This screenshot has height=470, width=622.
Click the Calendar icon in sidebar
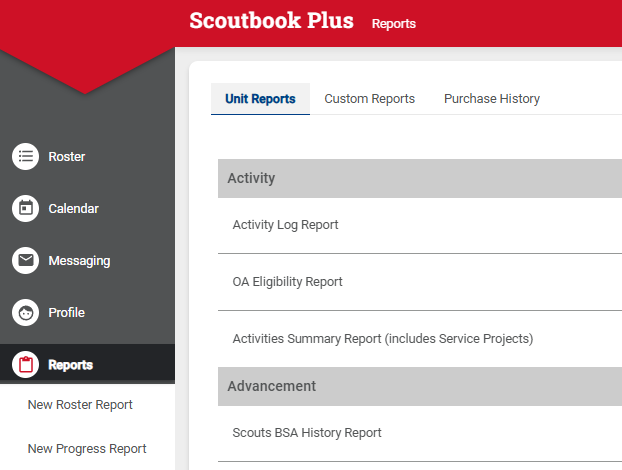click(x=25, y=209)
